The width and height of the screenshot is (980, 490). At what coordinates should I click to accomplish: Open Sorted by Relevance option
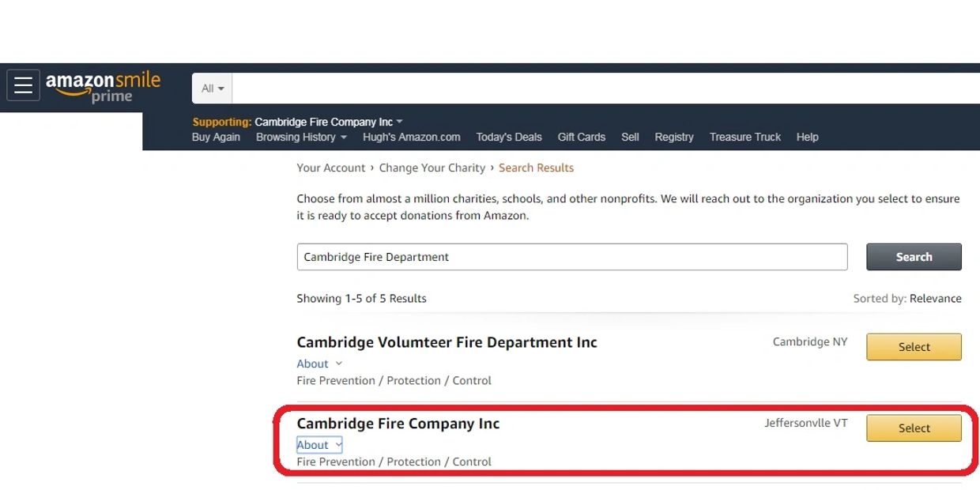(x=907, y=299)
